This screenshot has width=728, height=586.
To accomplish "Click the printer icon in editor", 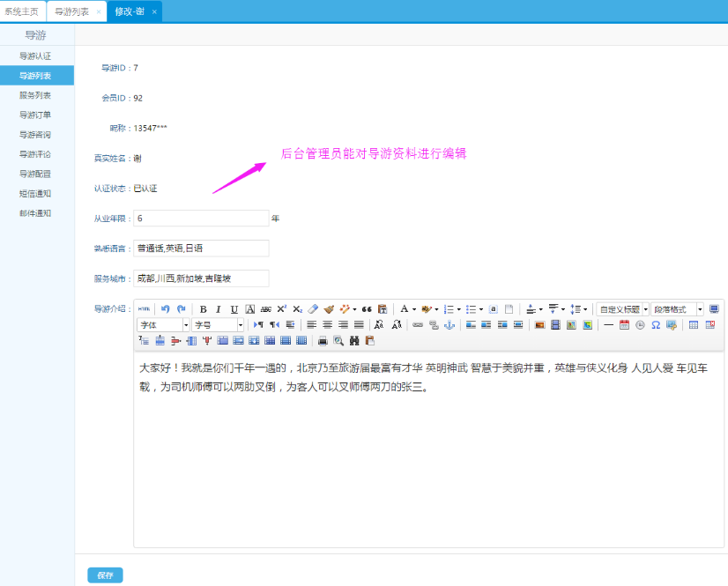I will click(323, 340).
